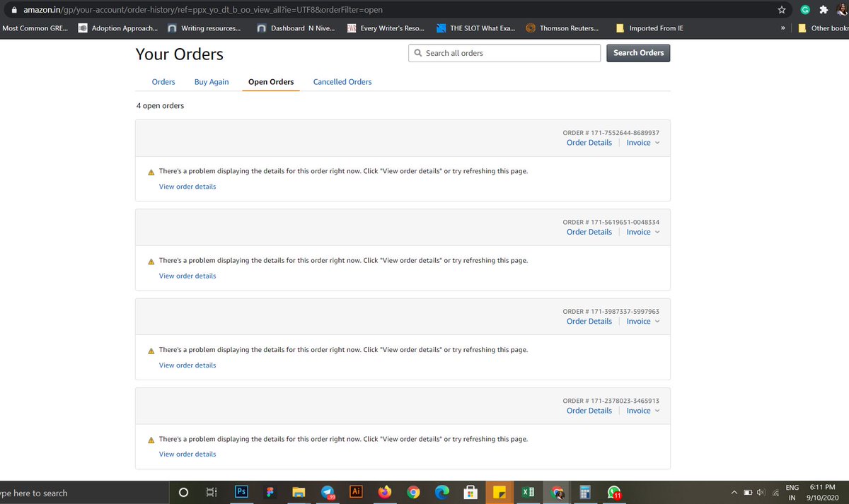Click View order details under order 171-2378023-3465913
Viewport: 849px width, 504px height.
pos(187,454)
